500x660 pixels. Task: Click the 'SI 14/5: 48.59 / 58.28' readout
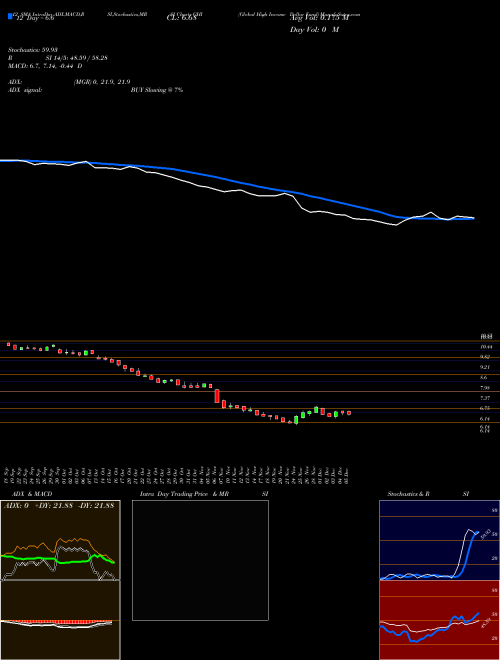(x=77, y=58)
